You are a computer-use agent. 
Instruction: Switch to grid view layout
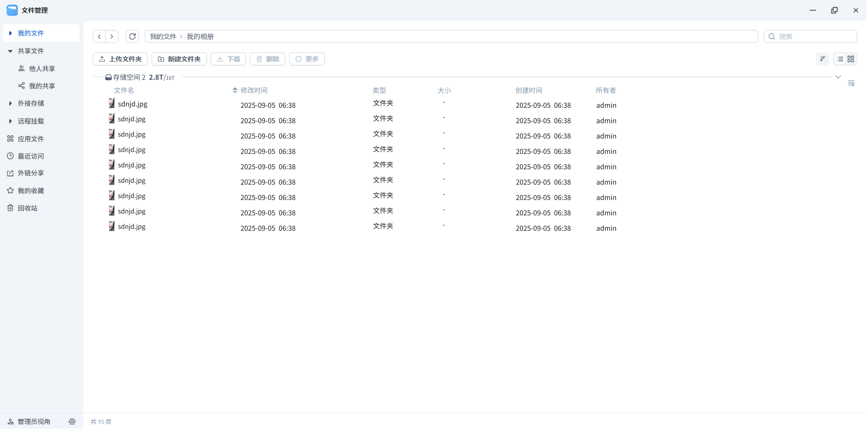coord(851,59)
